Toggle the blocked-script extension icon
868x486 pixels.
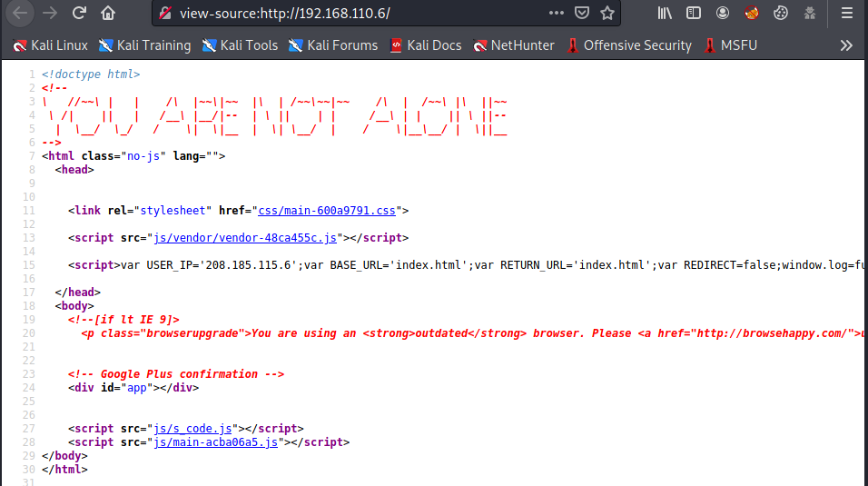click(751, 14)
